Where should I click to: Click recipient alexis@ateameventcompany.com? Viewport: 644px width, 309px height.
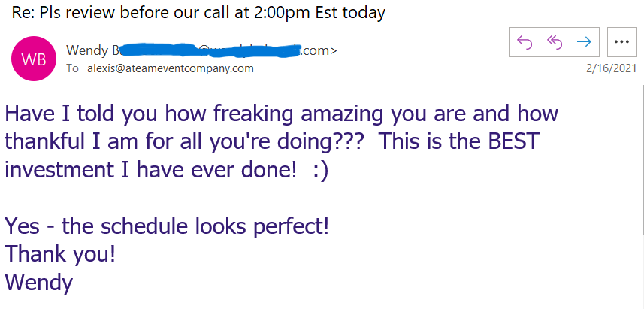(171, 68)
